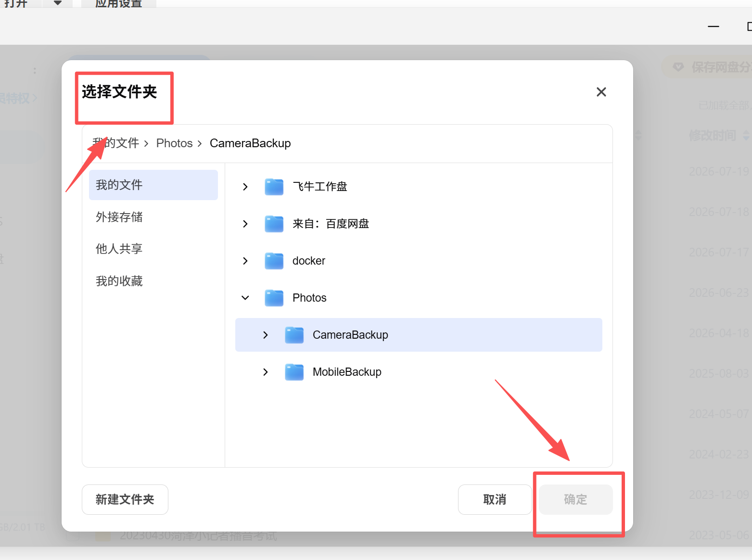Click the 飞牛工作盘 folder icon
The height and width of the screenshot is (560, 752).
pyautogui.click(x=274, y=187)
